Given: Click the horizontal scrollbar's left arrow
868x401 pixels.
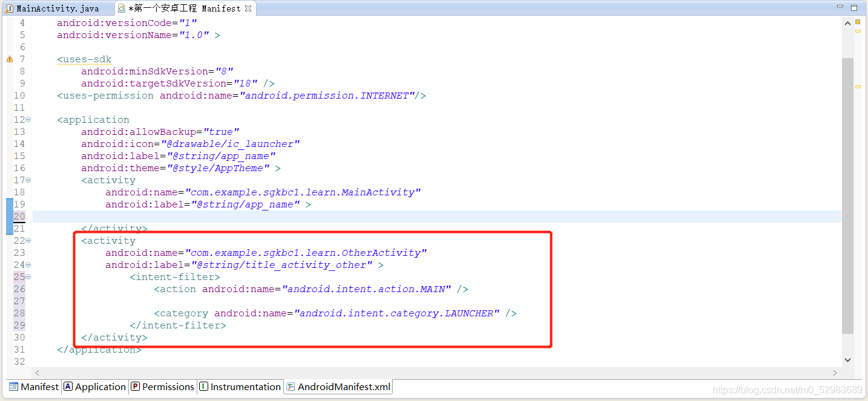Looking at the screenshot, I should [x=38, y=373].
